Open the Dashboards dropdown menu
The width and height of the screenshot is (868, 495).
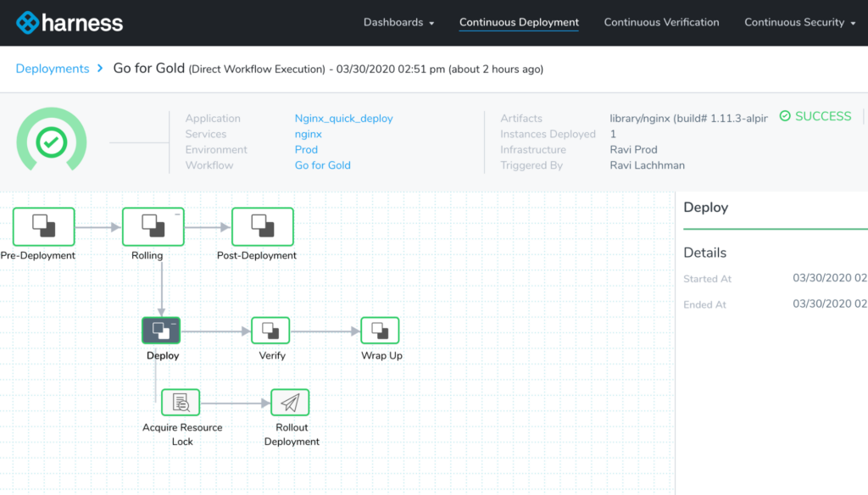tap(398, 23)
